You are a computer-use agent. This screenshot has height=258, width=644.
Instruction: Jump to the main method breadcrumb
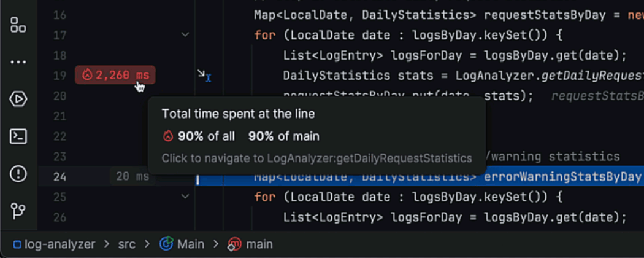[259, 244]
